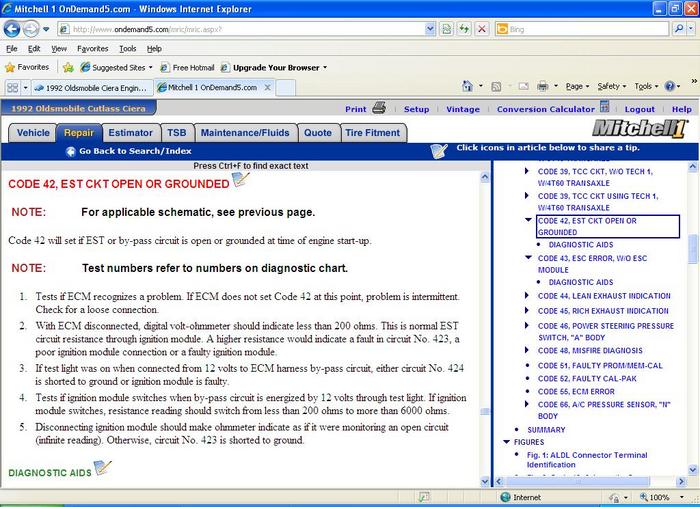The height and width of the screenshot is (507, 700).
Task: Click the Vintage link
Action: tap(463, 109)
